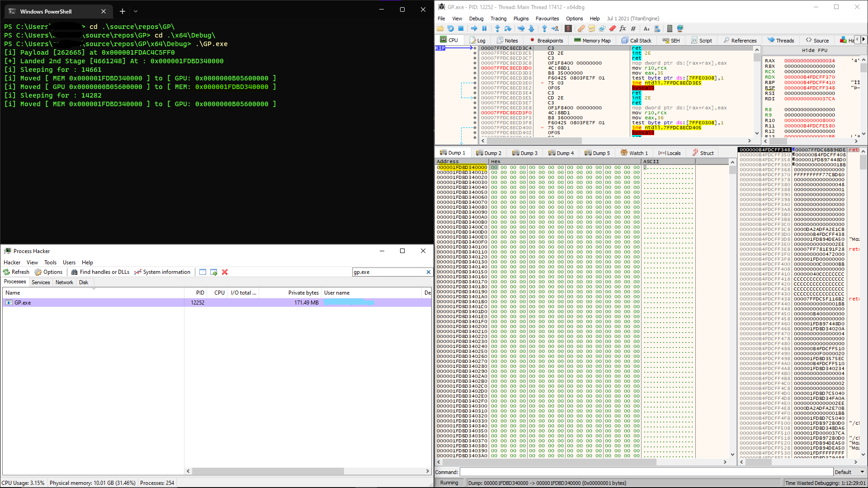Image resolution: width=868 pixels, height=488 pixels.
Task: Click the red X terminate icon in Process Hacker
Action: 225,272
